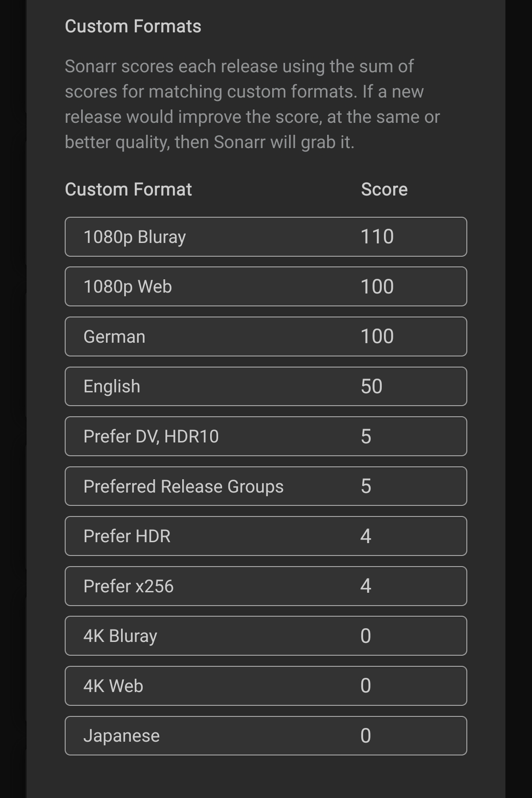Select the 4K Web format label
532x798 pixels.
click(x=113, y=686)
